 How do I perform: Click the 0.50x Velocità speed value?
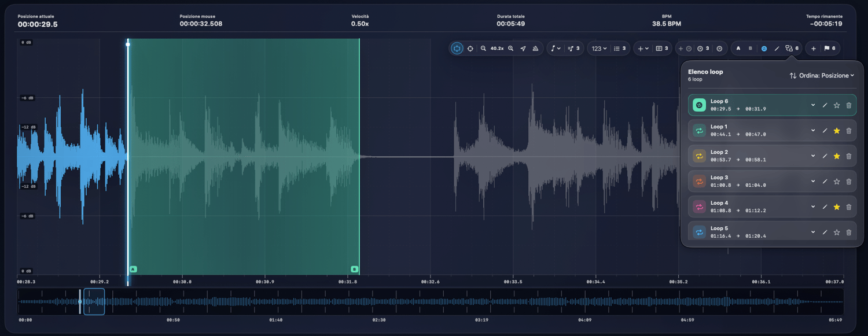360,24
